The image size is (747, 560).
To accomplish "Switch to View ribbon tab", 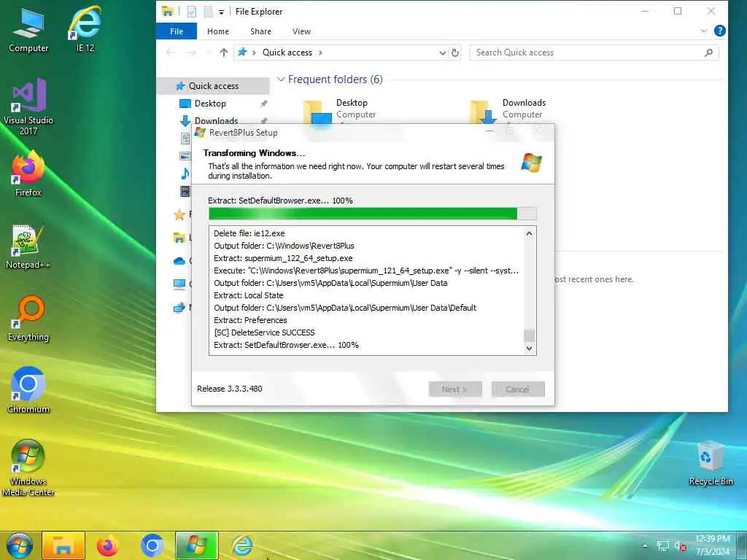I will 301,31.
